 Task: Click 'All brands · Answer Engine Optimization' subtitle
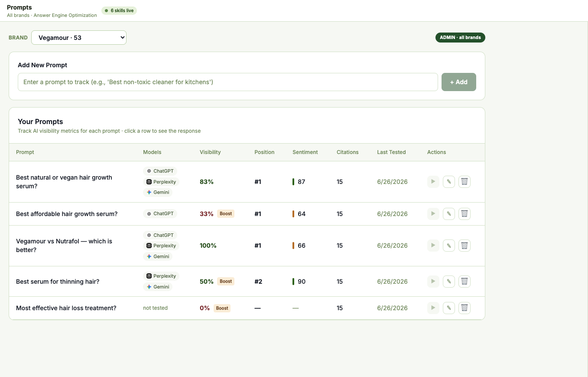(x=52, y=15)
